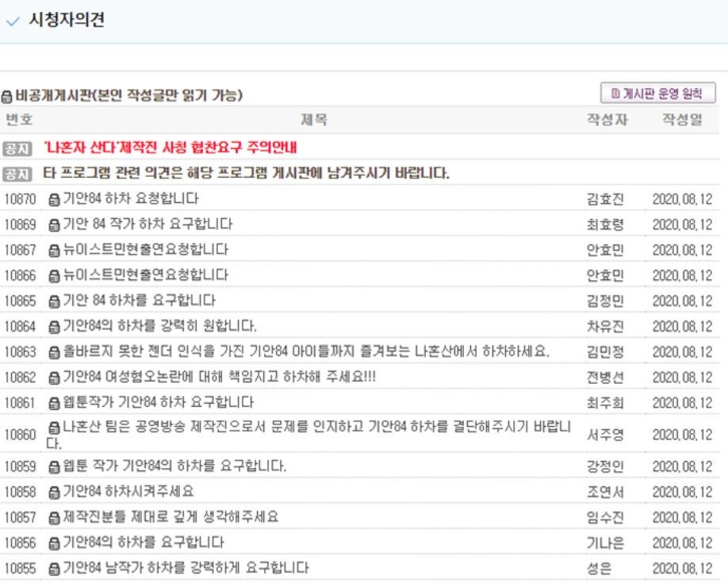Click the lock icon on post 10855

54,568
